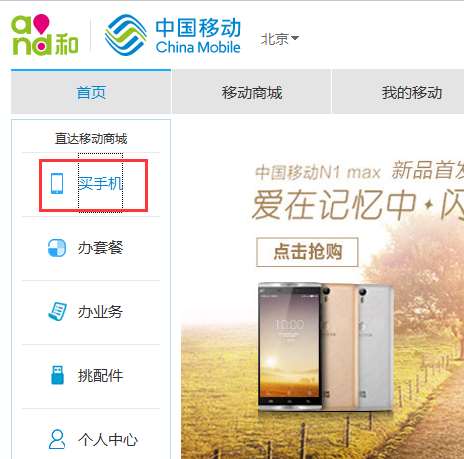The image size is (464, 459).
Task: Click the 直达移动商城 sidebar header
Action: pos(91,138)
